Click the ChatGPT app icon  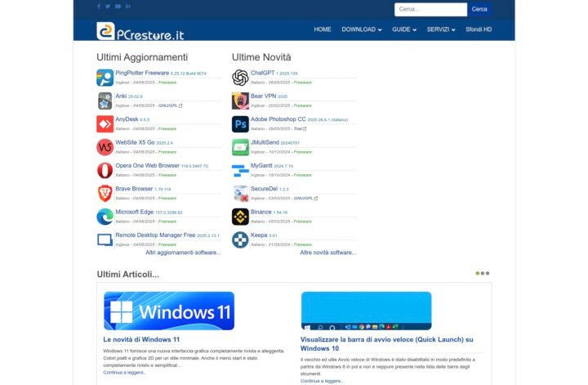click(x=240, y=78)
